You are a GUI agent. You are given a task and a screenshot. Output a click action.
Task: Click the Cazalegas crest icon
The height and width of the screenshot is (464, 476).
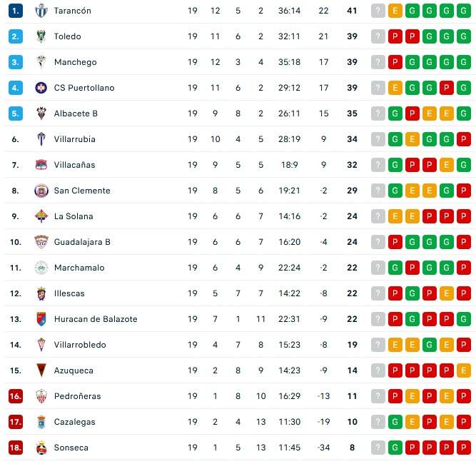[41, 422]
